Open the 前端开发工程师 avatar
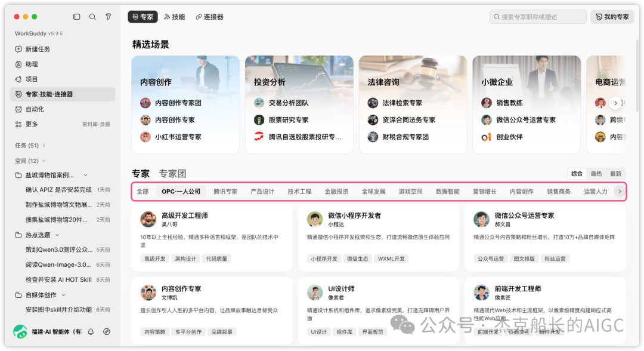This screenshot has width=644, height=351. click(x=481, y=292)
